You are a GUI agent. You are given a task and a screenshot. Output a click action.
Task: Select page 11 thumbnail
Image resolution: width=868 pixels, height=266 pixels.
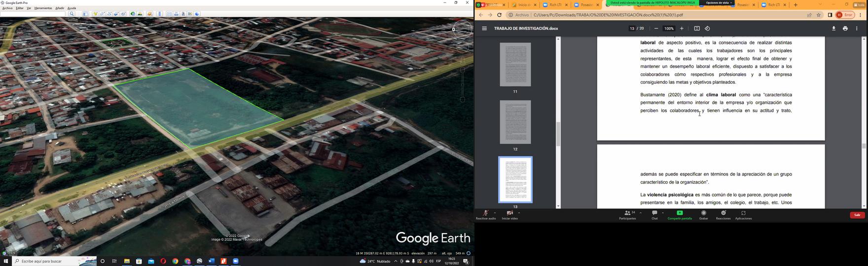(x=515, y=65)
